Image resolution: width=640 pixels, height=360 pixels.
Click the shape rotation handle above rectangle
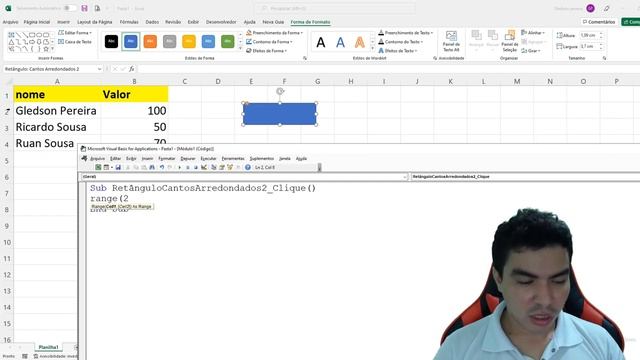[280, 91]
